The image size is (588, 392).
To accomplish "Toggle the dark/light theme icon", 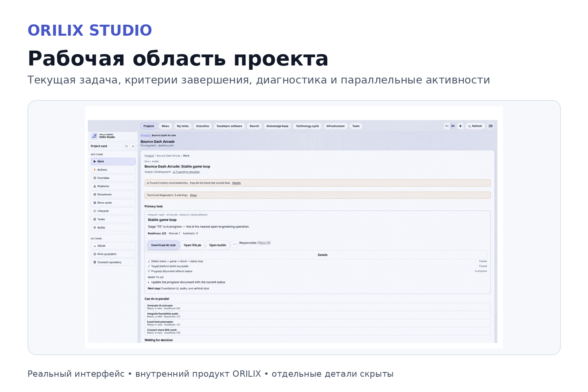I will pos(461,126).
